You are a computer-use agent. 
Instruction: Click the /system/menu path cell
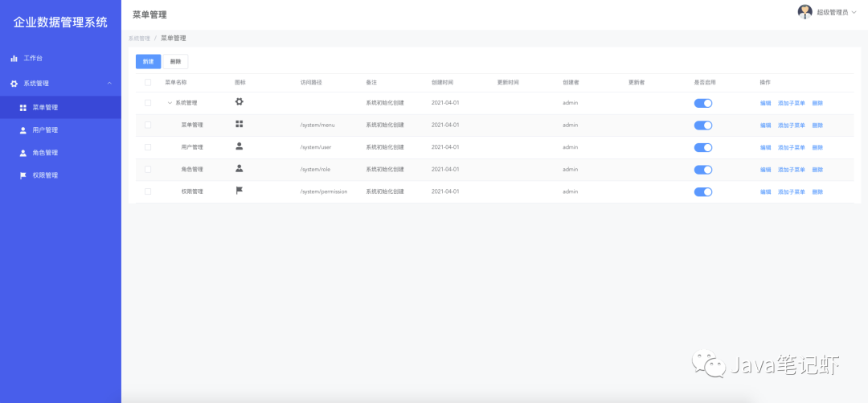click(x=317, y=125)
